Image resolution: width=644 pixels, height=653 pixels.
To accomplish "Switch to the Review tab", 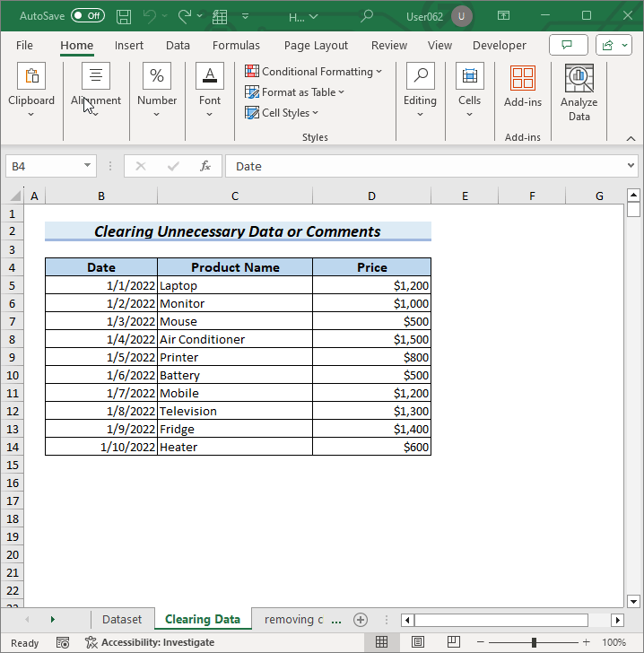I will (389, 45).
